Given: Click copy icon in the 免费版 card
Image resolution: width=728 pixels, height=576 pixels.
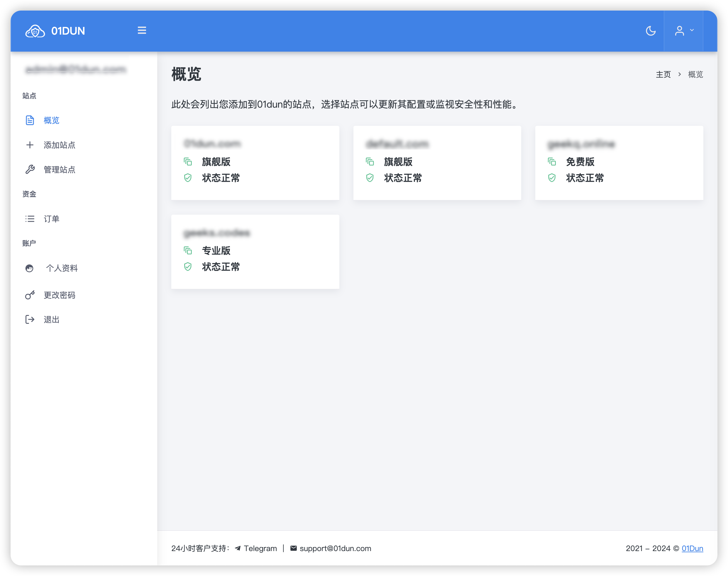Looking at the screenshot, I should pos(552,162).
